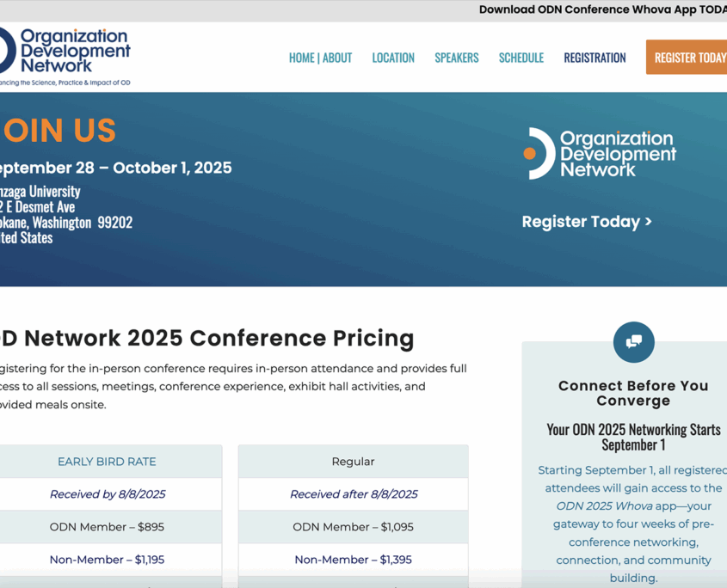Click the 'ODN 2025 Whova' italic text
The image size is (727, 588).
(x=604, y=506)
